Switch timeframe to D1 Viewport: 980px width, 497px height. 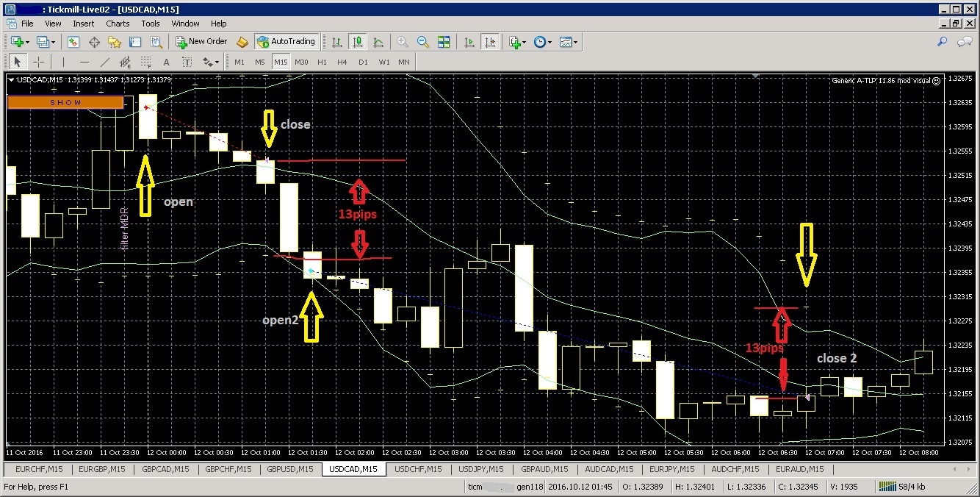click(363, 62)
